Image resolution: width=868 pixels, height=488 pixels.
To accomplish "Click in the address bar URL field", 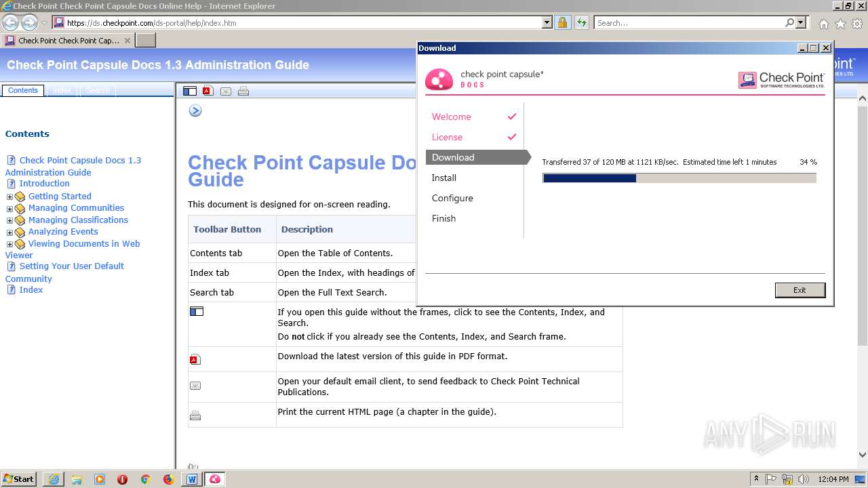I will pos(303,22).
